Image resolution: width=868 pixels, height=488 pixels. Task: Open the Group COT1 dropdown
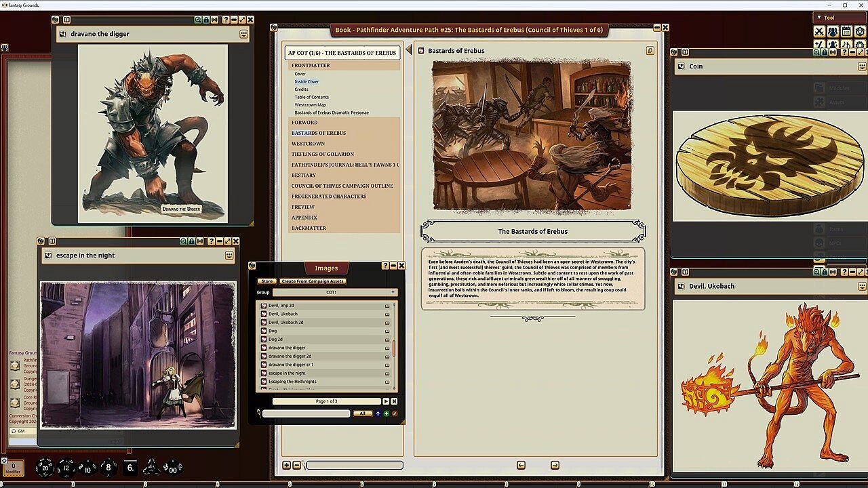(x=335, y=292)
